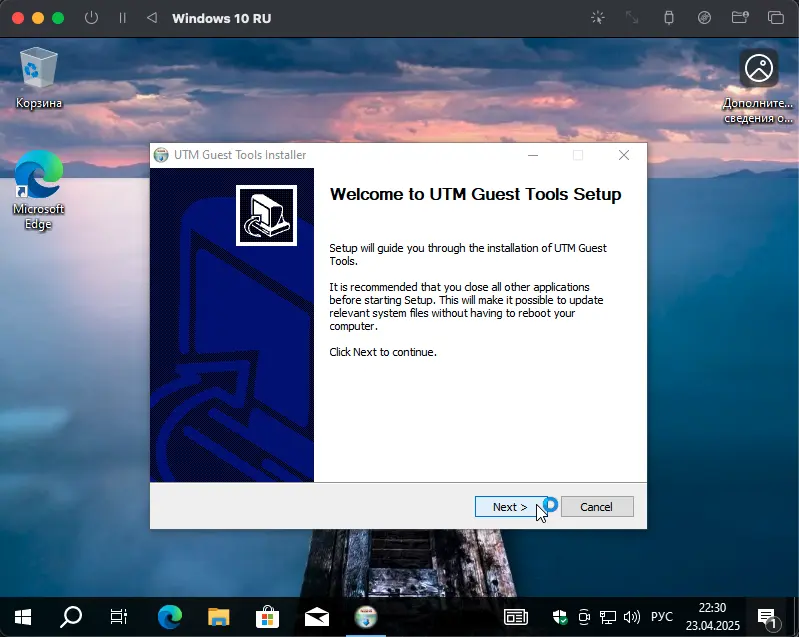Open Mail app from the taskbar
The height and width of the screenshot is (637, 799).
coord(316,617)
